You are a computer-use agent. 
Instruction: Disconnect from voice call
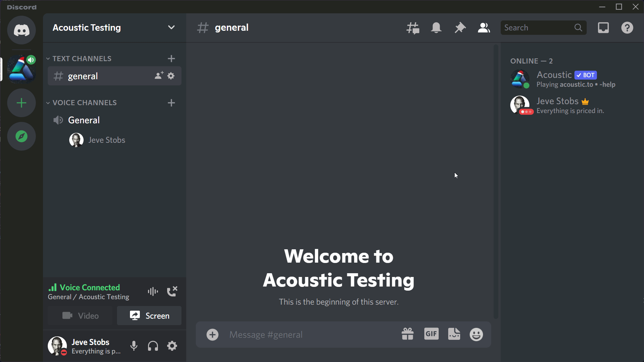pyautogui.click(x=172, y=291)
